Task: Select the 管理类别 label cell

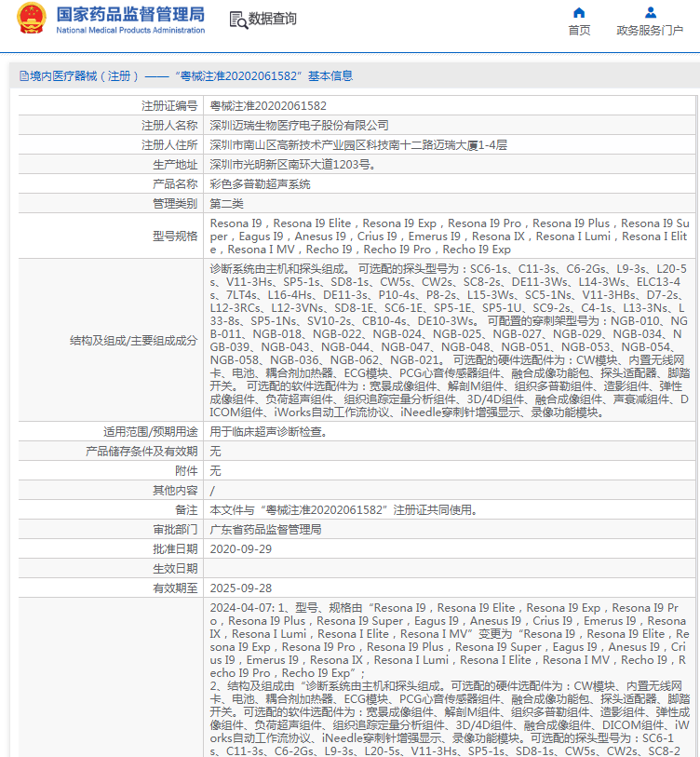Action: pyautogui.click(x=111, y=204)
